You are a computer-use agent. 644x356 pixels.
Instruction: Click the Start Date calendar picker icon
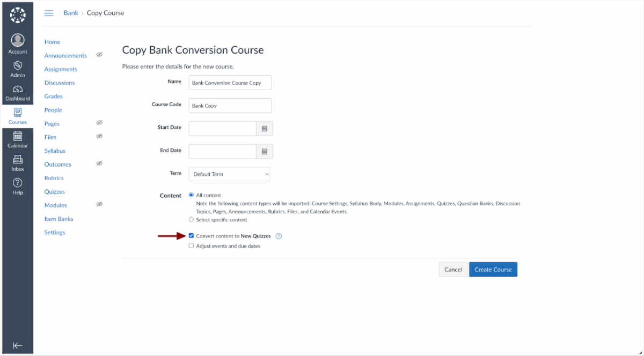265,129
